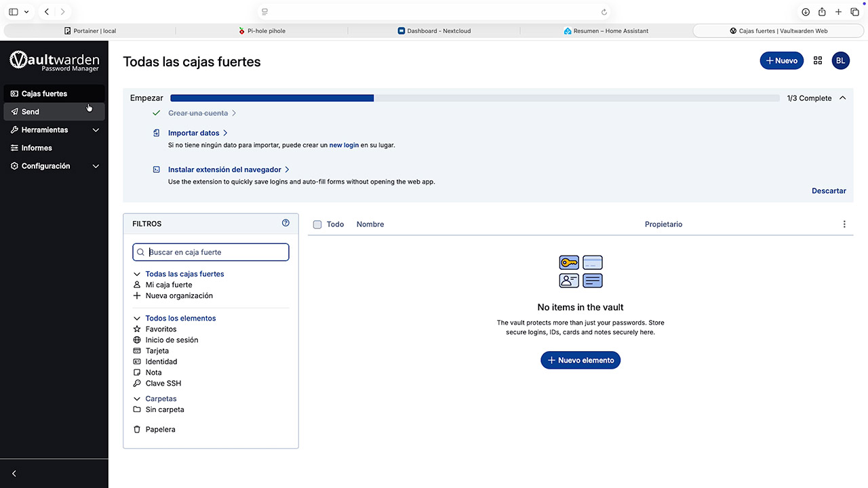Image resolution: width=868 pixels, height=488 pixels.
Task: Check the Todo select-all checkbox
Action: (317, 224)
